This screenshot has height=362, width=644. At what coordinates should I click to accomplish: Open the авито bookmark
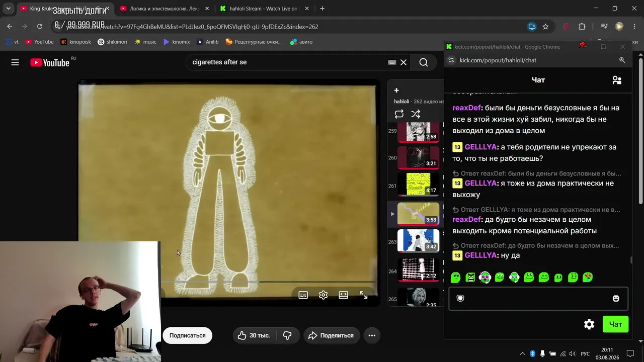coord(301,42)
